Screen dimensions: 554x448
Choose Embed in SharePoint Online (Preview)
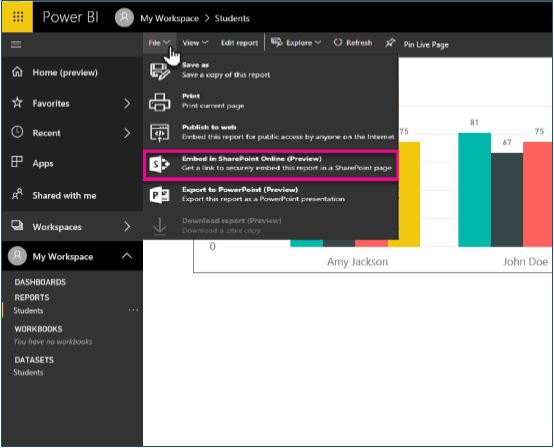point(271,165)
